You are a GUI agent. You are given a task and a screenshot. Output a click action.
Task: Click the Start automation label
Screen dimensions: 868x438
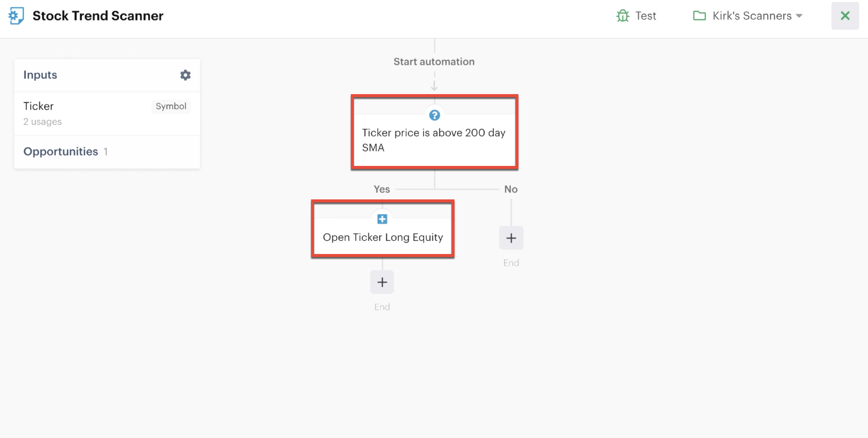tap(434, 62)
